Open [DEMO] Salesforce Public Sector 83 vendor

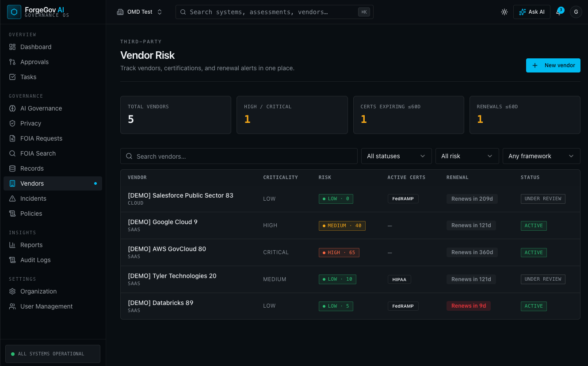[x=180, y=195]
